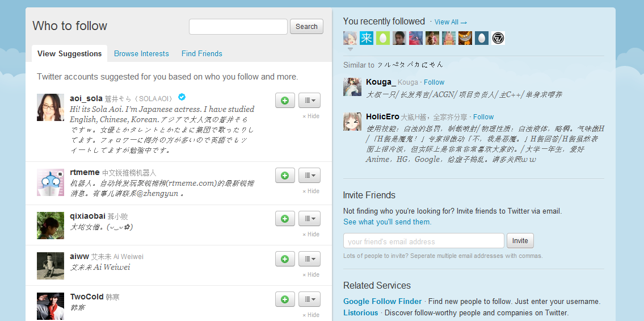Click the Search button
This screenshot has width=644, height=321.
pos(306,26)
